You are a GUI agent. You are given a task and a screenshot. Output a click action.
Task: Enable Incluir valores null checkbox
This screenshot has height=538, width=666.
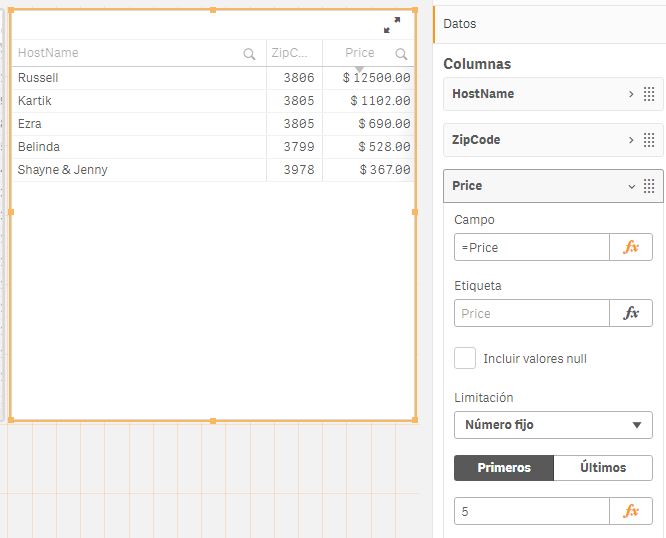pos(465,358)
